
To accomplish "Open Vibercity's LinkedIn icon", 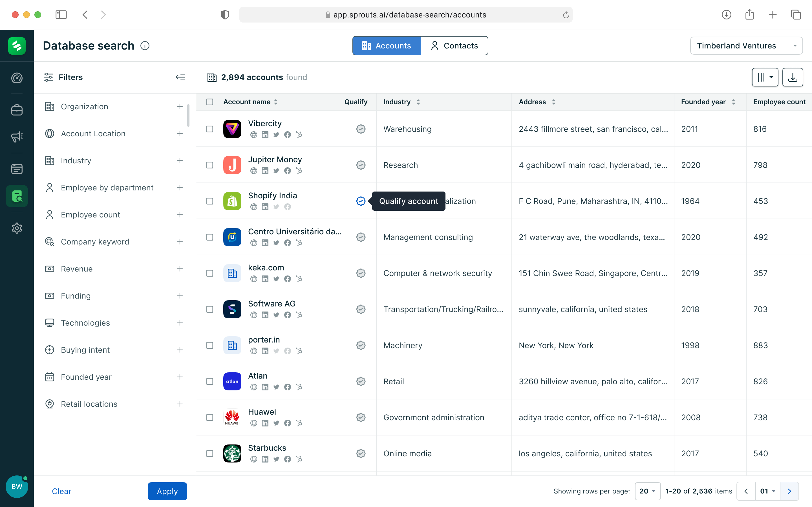I will pyautogui.click(x=265, y=134).
